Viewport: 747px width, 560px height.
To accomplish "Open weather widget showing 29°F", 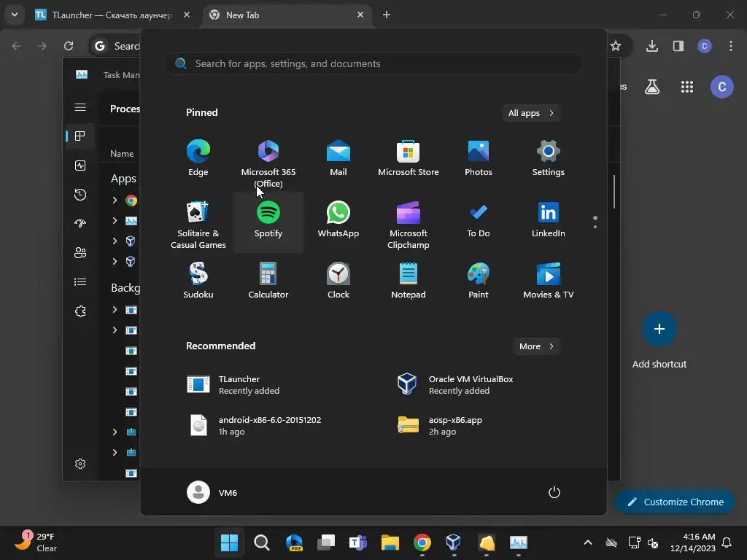I will pos(36,542).
